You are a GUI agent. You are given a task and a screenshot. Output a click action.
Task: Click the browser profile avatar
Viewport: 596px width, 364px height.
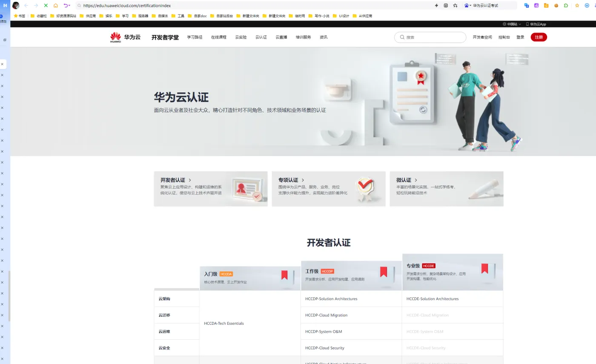[x=16, y=6]
